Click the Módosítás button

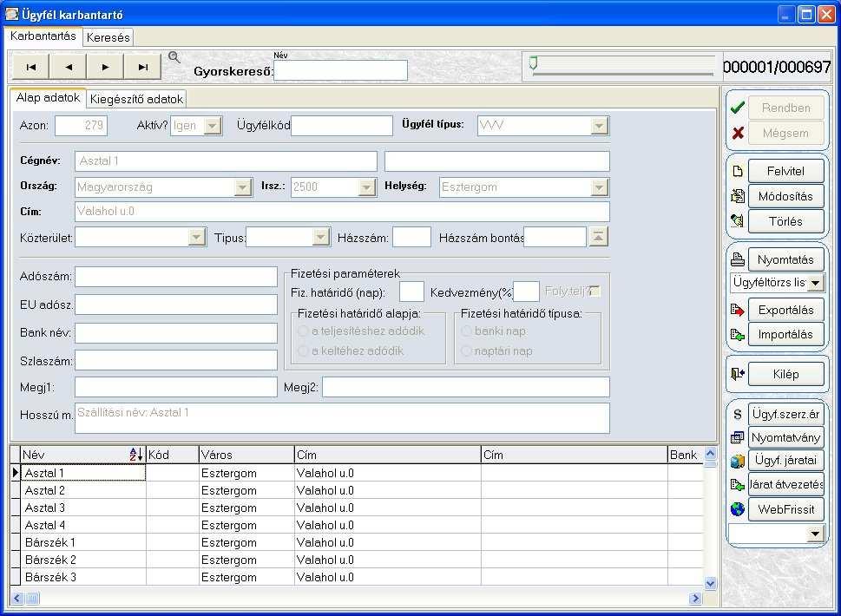[x=785, y=196]
